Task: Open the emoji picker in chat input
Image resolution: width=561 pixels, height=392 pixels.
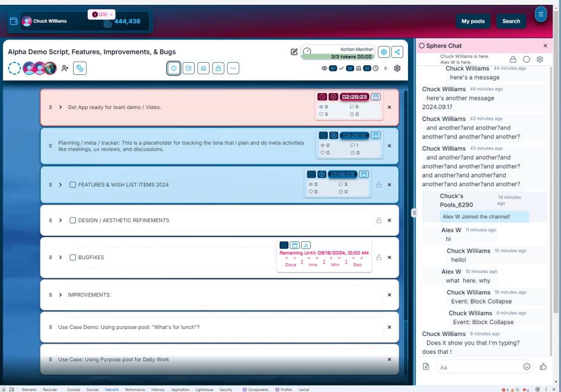Action: 527,367
